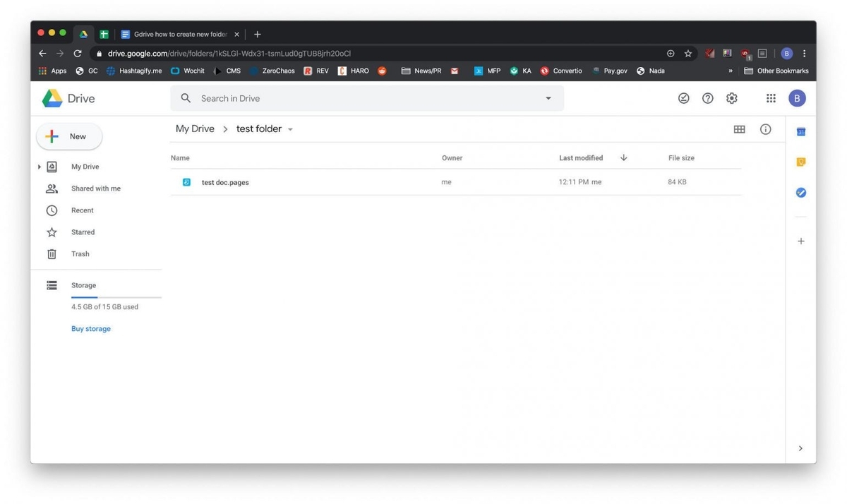The height and width of the screenshot is (504, 847).
Task: Click the Buy storage link
Action: (90, 328)
